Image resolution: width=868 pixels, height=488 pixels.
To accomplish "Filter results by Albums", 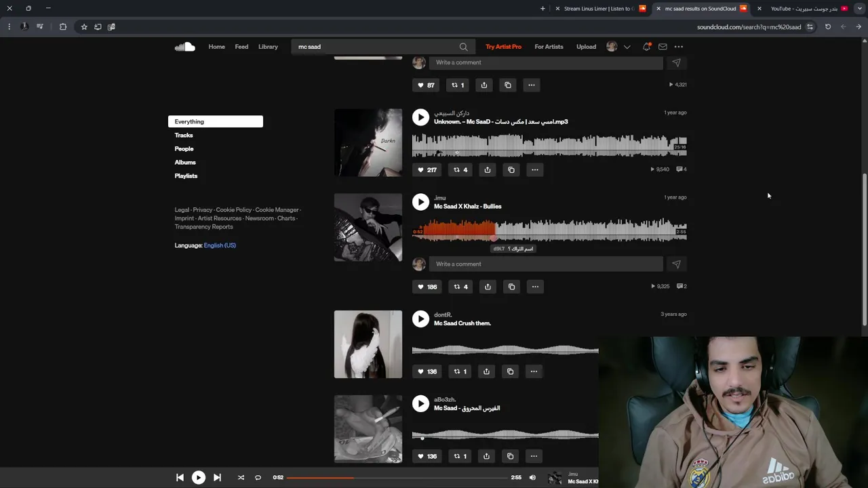I will [x=185, y=162].
